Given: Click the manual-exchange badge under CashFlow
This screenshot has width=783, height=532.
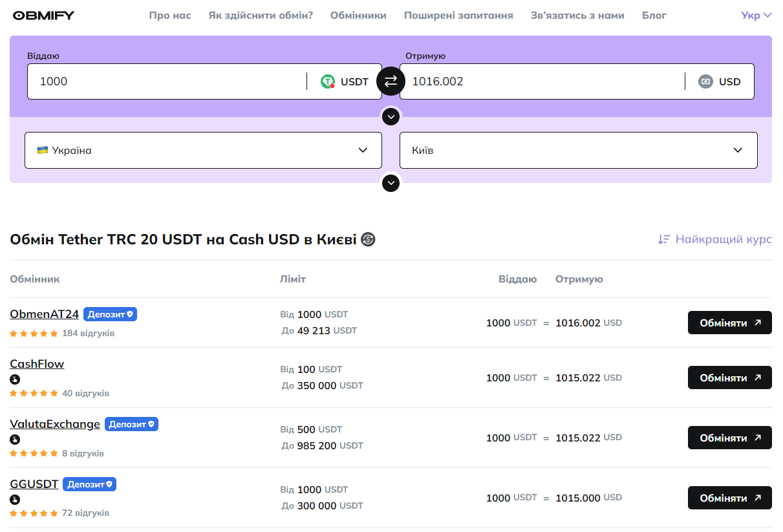Looking at the screenshot, I should click(15, 379).
